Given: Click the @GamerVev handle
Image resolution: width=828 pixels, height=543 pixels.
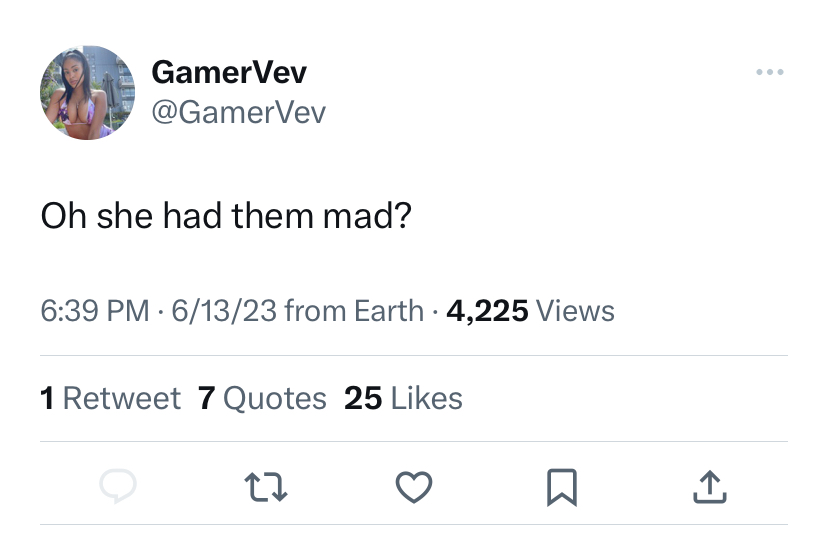Looking at the screenshot, I should [239, 113].
